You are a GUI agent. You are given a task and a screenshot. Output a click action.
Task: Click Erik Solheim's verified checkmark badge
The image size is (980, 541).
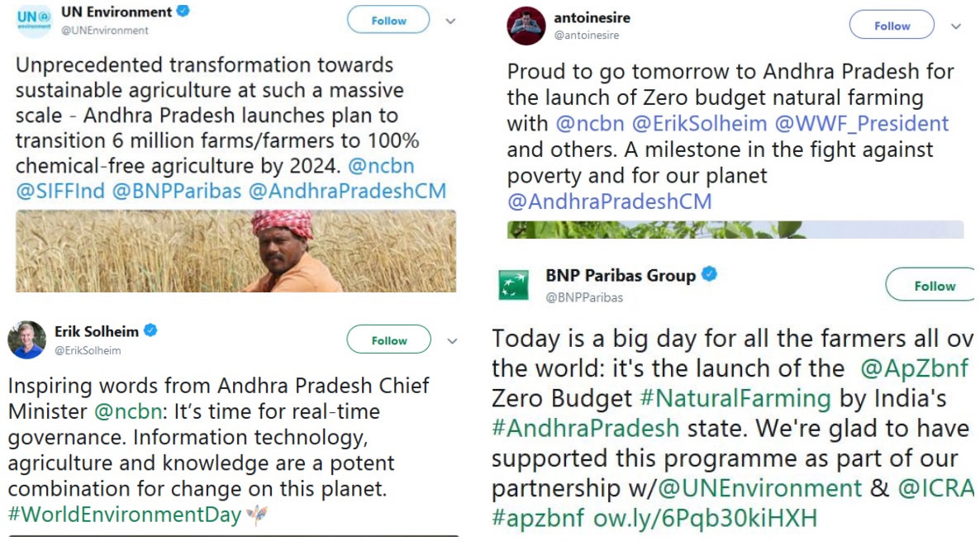[150, 331]
